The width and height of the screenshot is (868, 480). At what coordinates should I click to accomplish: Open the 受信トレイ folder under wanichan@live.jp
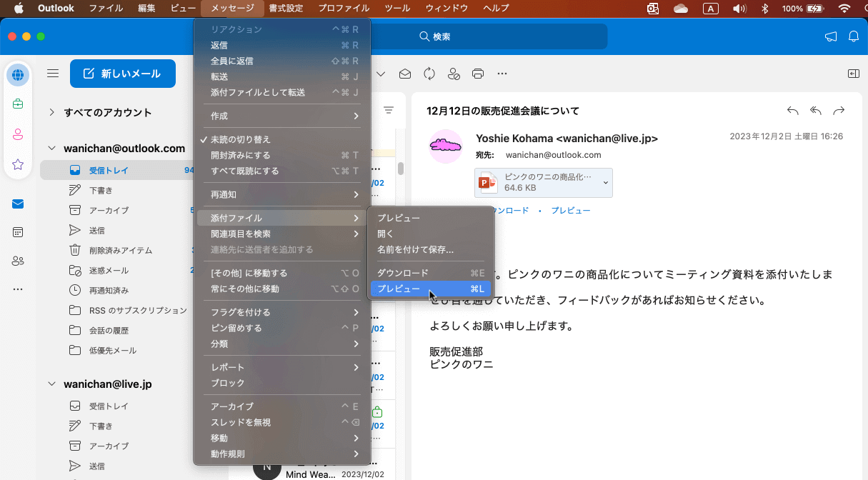[x=109, y=406]
